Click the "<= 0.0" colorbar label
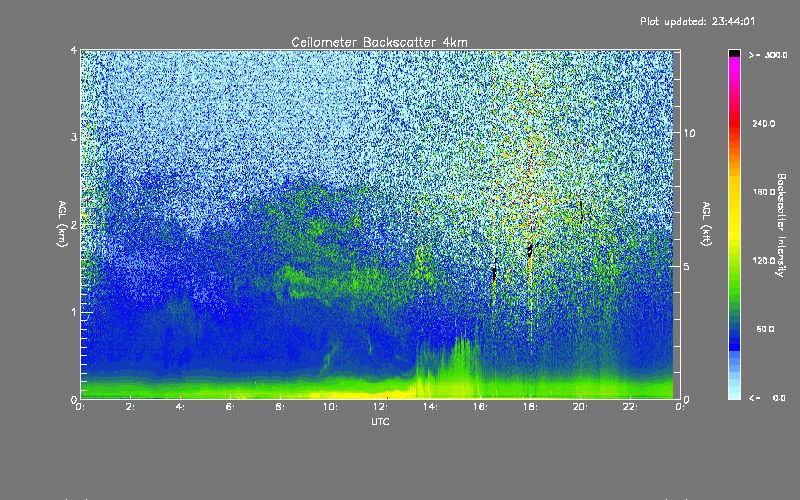Image resolution: width=800 pixels, height=500 pixels. tap(767, 398)
